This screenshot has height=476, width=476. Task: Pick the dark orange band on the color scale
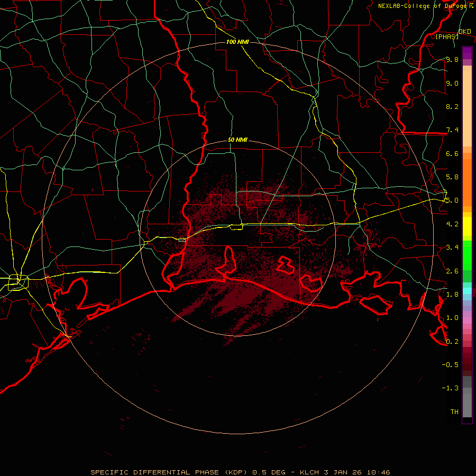467,183
